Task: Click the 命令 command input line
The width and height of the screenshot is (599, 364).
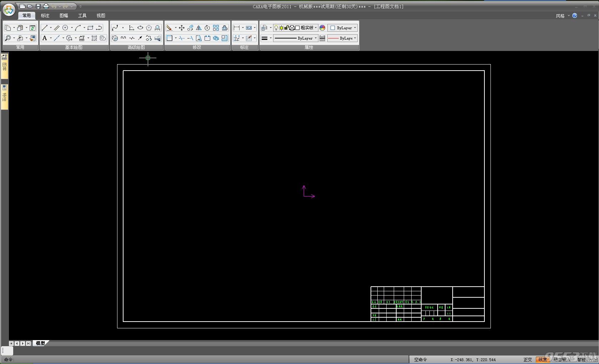Action: (205, 359)
